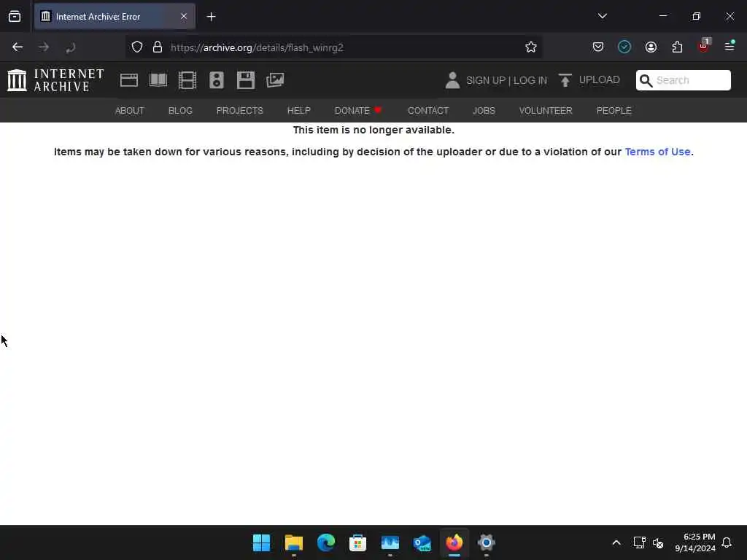Show hidden system tray icons

pyautogui.click(x=616, y=542)
